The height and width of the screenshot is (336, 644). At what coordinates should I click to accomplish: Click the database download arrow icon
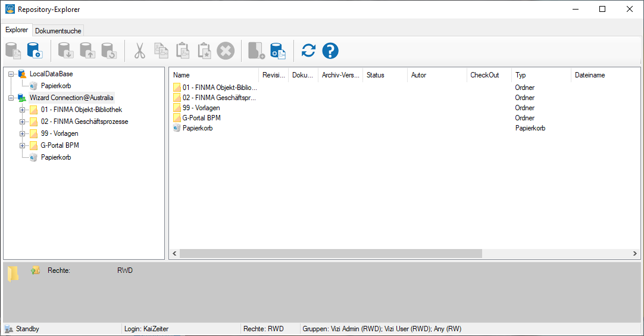[x=65, y=51]
